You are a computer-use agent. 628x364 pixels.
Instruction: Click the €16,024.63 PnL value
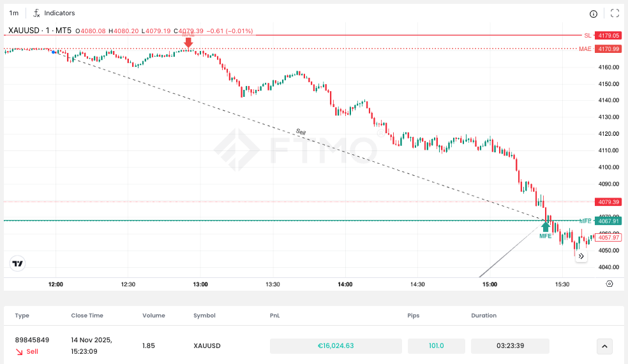(x=336, y=346)
